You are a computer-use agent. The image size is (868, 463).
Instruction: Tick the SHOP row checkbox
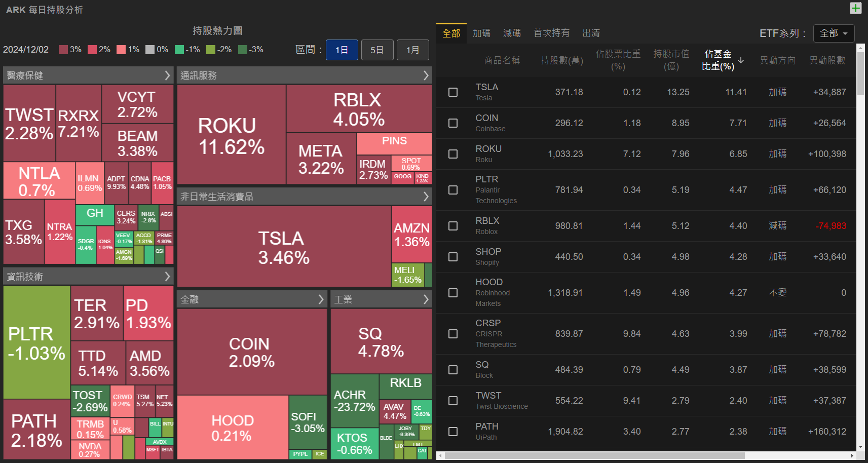tap(453, 257)
